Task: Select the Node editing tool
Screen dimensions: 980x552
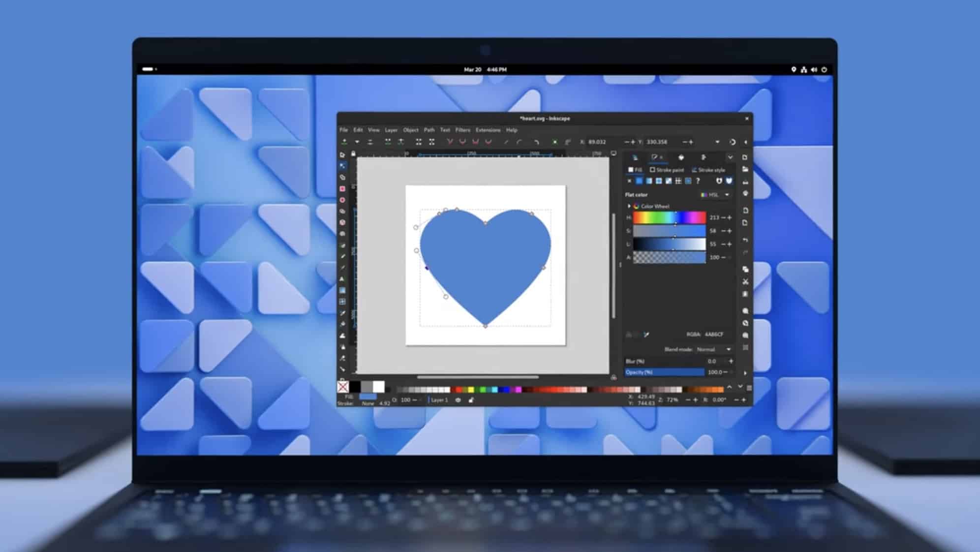Action: pos(342,166)
